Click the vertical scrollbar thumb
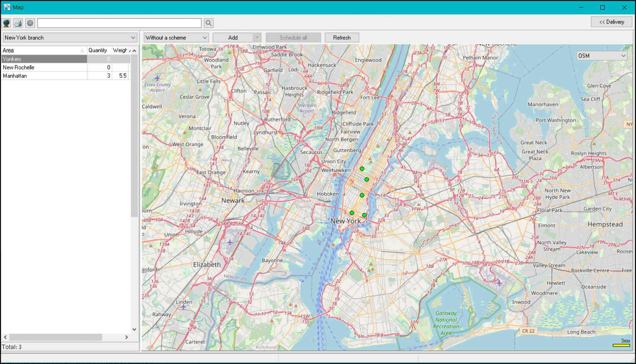 (x=134, y=136)
